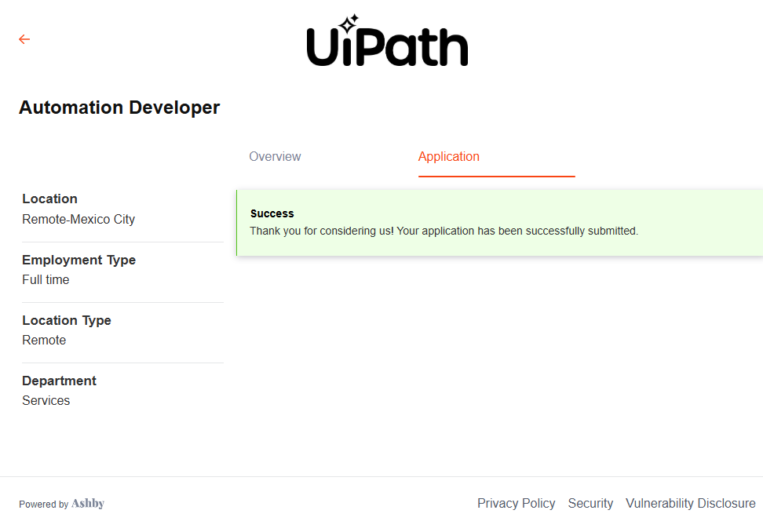The image size is (763, 532).
Task: Click the 'Powered by' footer text
Action: (44, 505)
